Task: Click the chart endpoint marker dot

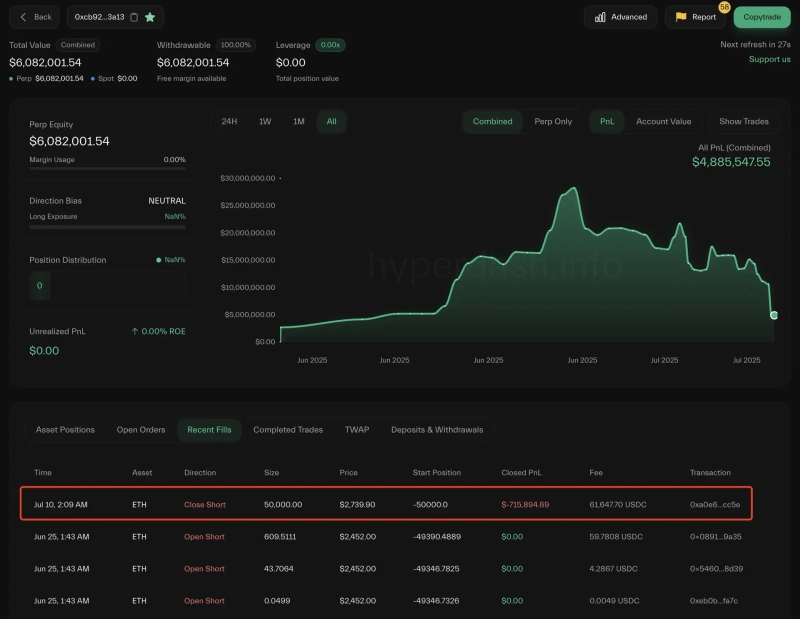Action: (774, 315)
